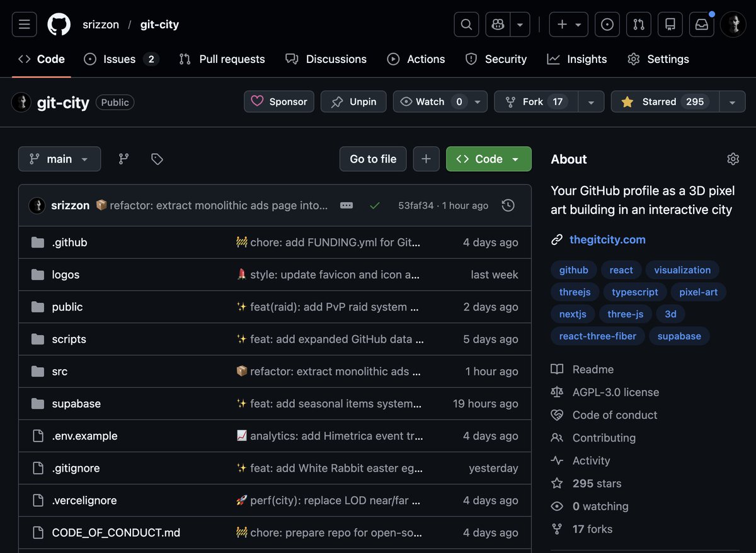
Task: Open your pull requests from the header icon
Action: click(638, 24)
